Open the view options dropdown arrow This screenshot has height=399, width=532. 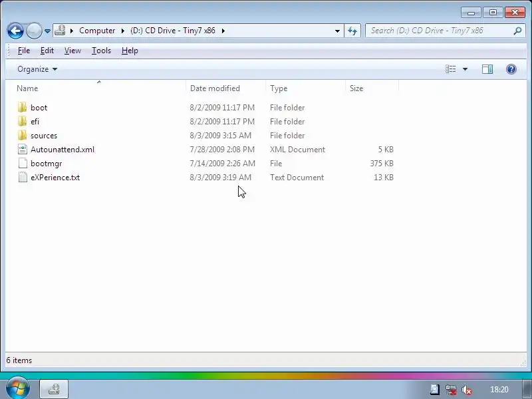[x=465, y=69]
